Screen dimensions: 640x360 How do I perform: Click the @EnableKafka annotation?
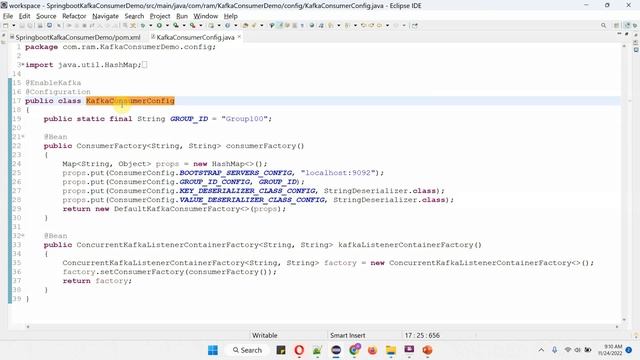53,82
